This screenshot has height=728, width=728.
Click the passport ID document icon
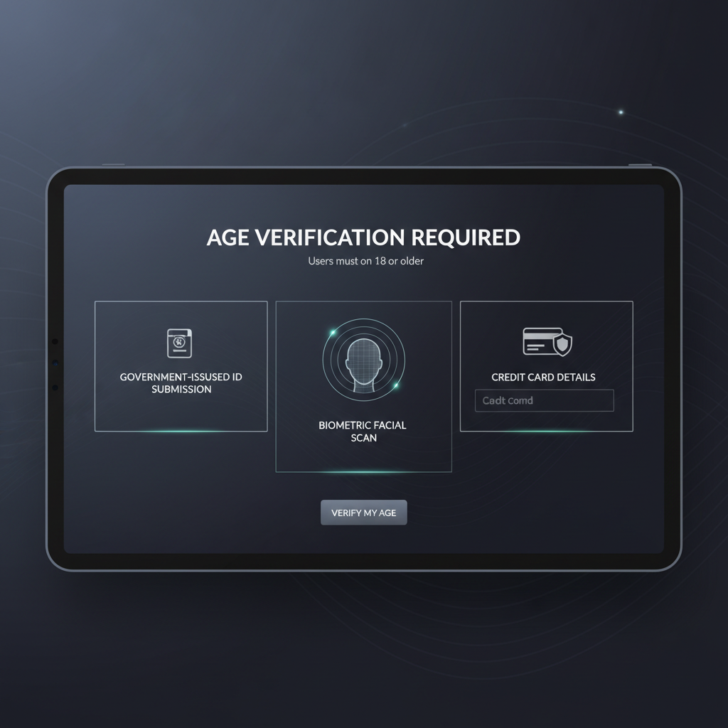[179, 343]
